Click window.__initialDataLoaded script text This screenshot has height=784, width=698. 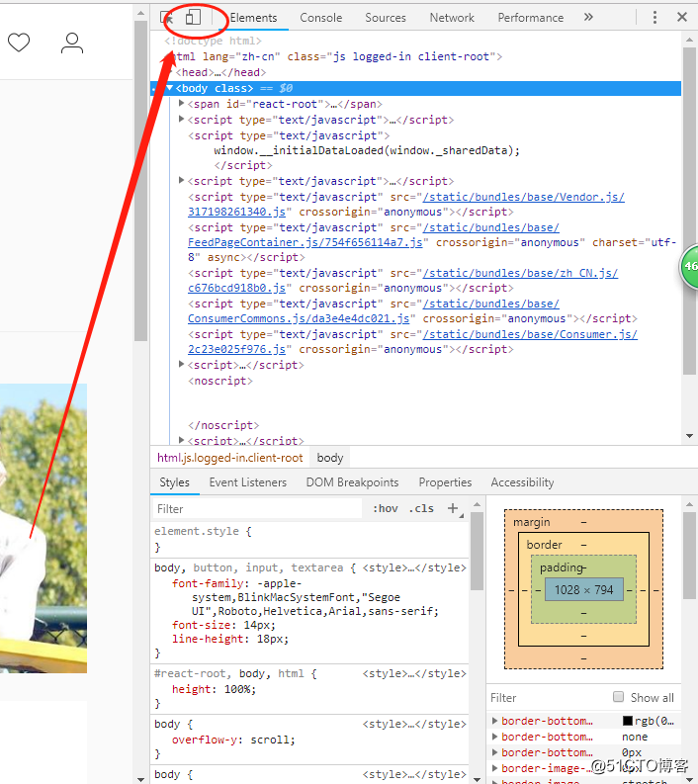coord(367,150)
